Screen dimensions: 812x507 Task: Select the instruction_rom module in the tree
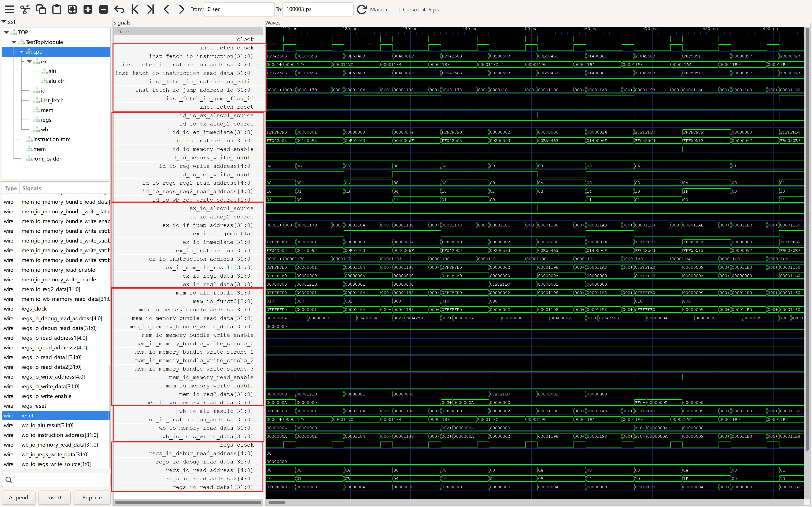pos(52,139)
